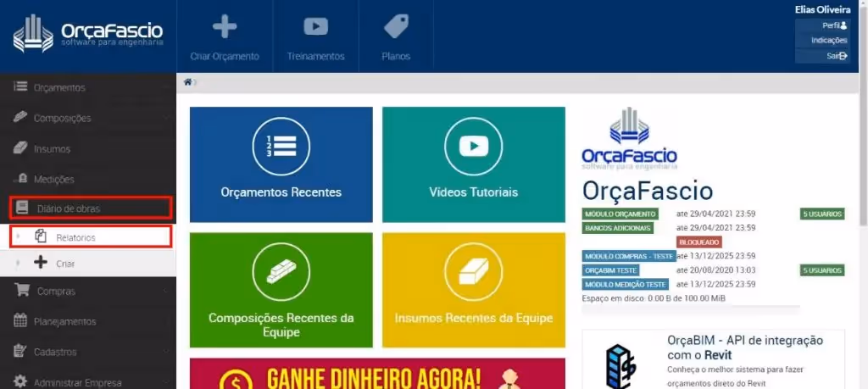
Task: Click the disk space usage progress bar
Action: tap(691, 308)
